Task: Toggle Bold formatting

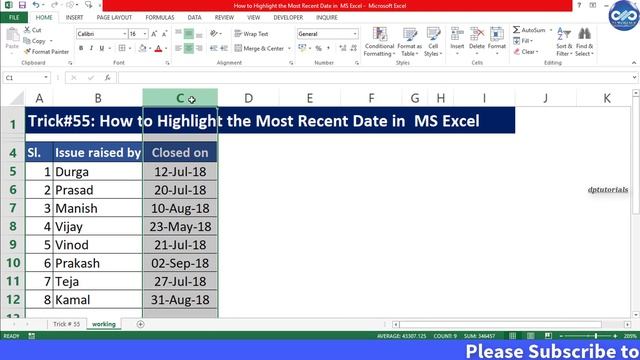Action: (81, 48)
